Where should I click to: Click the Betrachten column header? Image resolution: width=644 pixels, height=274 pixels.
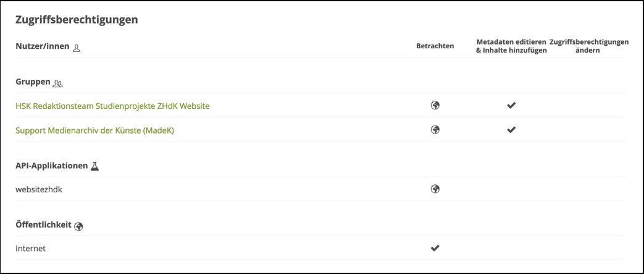(x=435, y=46)
